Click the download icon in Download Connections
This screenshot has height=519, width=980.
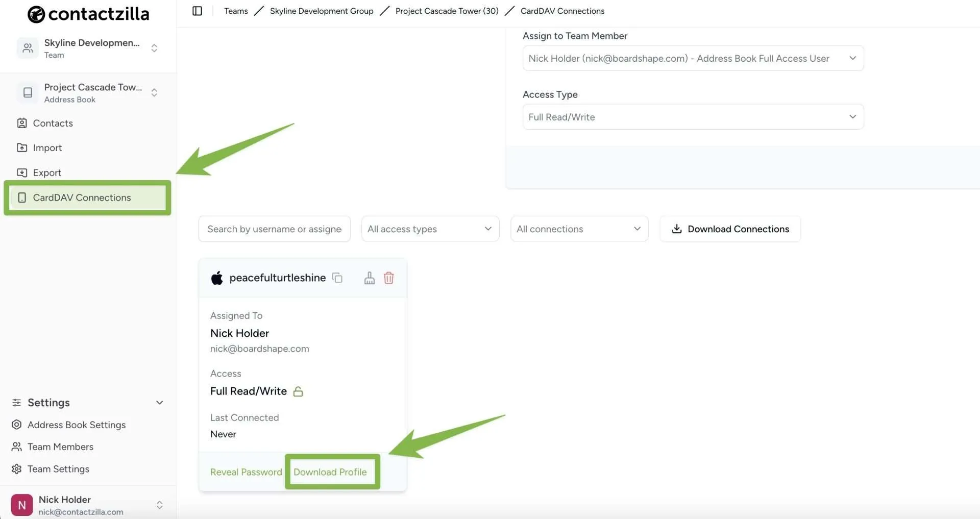(677, 229)
